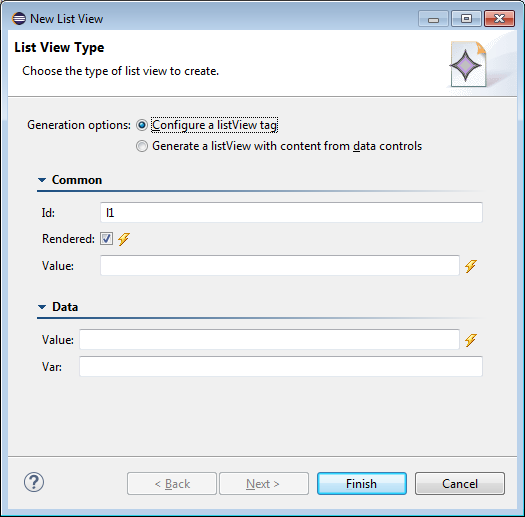Focus the Var text field
The height and width of the screenshot is (517, 525).
[281, 366]
